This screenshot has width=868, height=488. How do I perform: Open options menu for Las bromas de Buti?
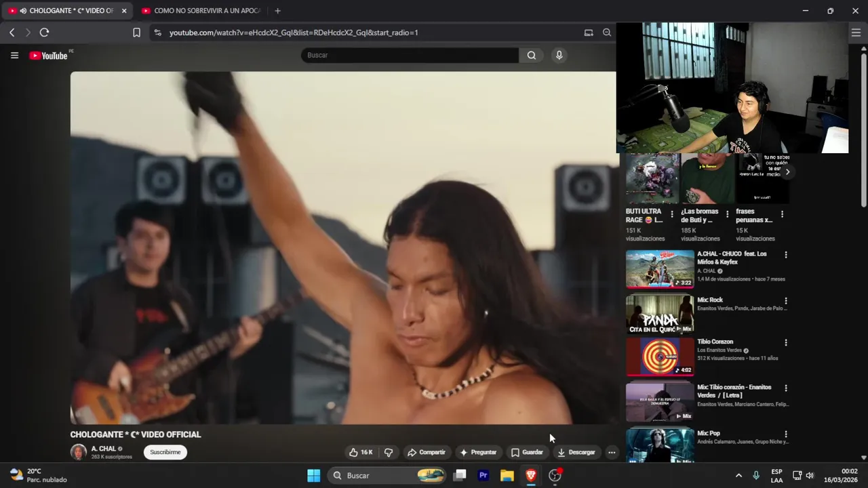tap(727, 214)
